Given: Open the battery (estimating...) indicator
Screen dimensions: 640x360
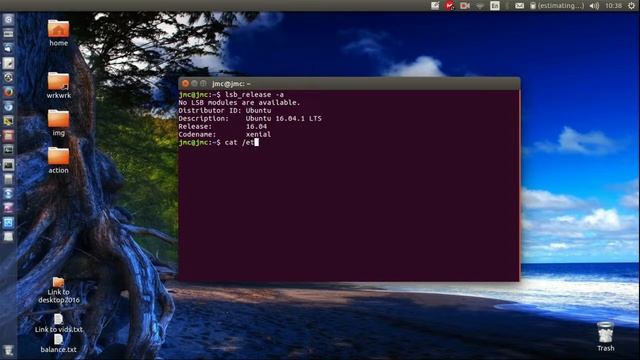Looking at the screenshot, I should coord(557,6).
